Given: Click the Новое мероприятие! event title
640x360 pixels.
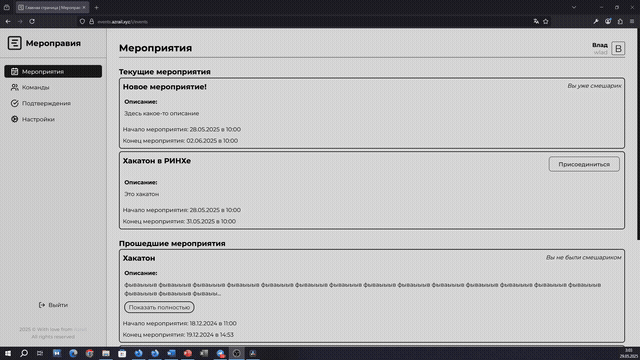Looking at the screenshot, I should tap(164, 87).
